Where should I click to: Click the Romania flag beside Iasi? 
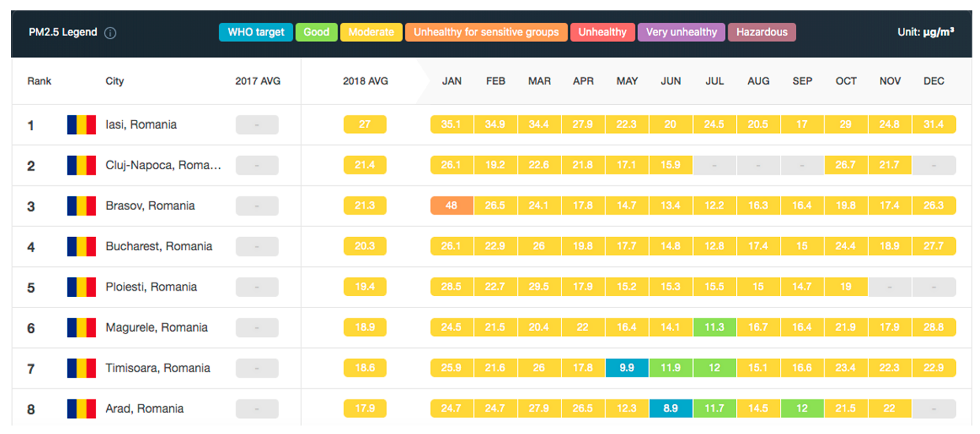(x=81, y=125)
